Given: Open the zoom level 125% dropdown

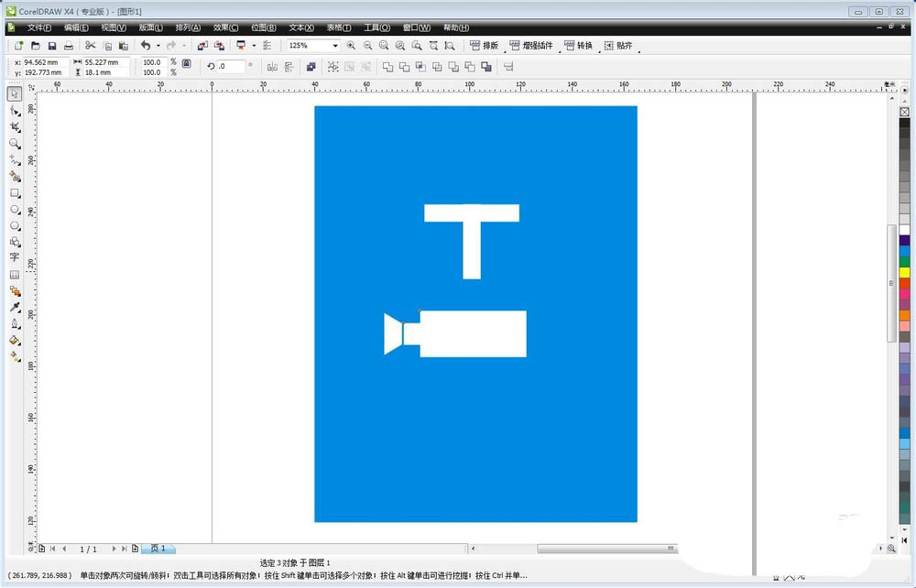Looking at the screenshot, I should [x=335, y=45].
